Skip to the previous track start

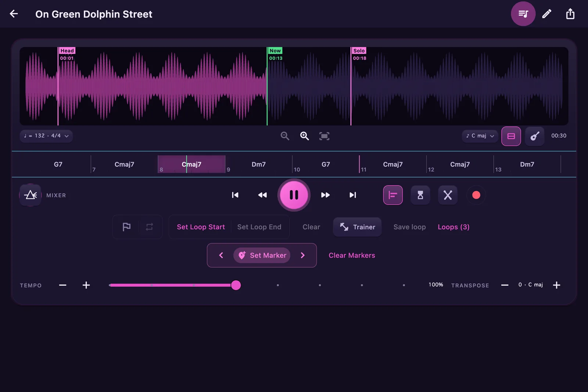[235, 195]
